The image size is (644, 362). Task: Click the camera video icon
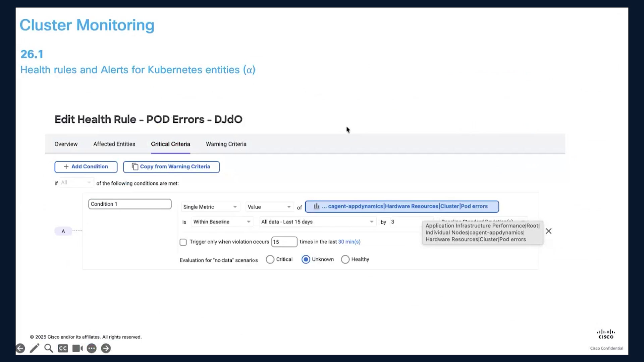77,349
